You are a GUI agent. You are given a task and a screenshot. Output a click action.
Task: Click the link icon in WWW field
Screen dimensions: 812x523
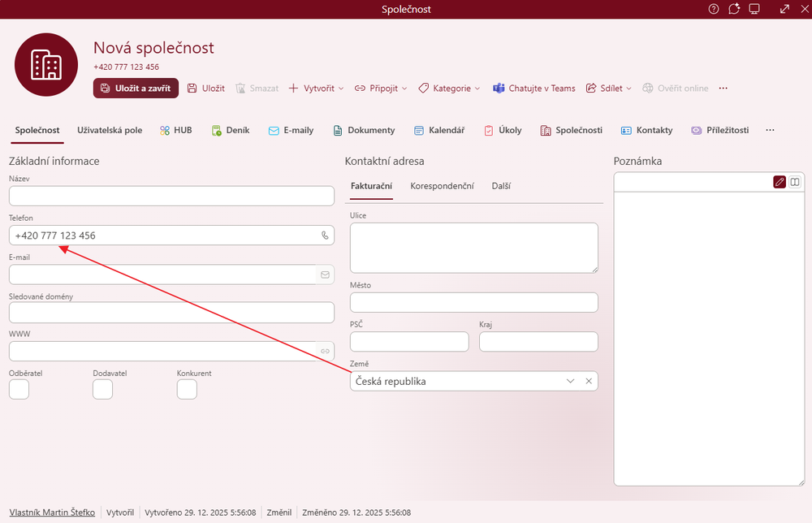click(325, 351)
